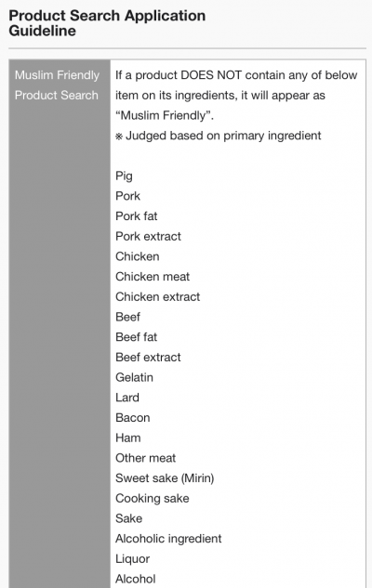Screen dimensions: 372x588
Task: Select the Alcoholic ingredient entry
Action: tap(168, 539)
